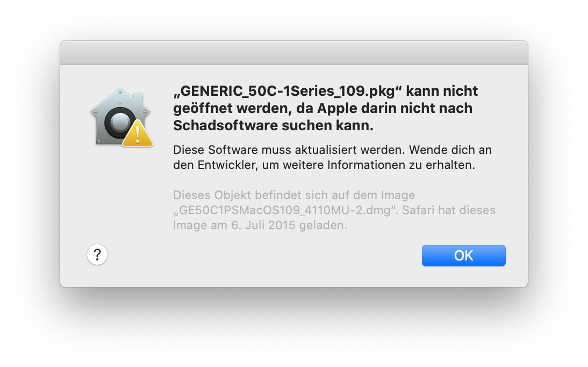Click the bold text "Schadsoftware suchen kann."
Viewport: 588px width, 367px height.
[273, 125]
